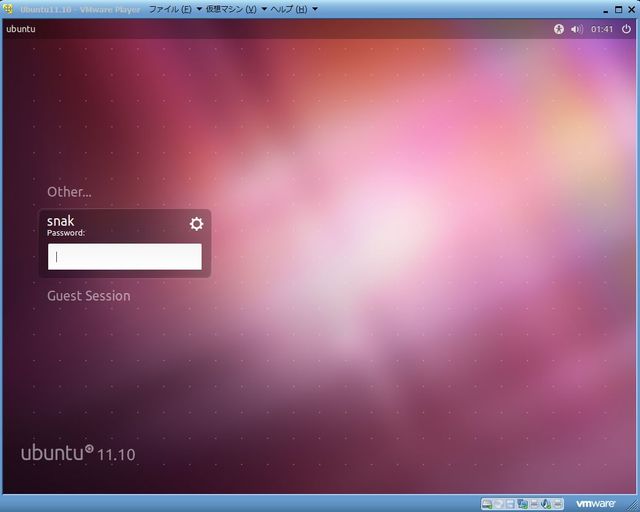This screenshot has height=512, width=640.
Task: Open the ファイル (F) menu
Action: click(x=170, y=9)
